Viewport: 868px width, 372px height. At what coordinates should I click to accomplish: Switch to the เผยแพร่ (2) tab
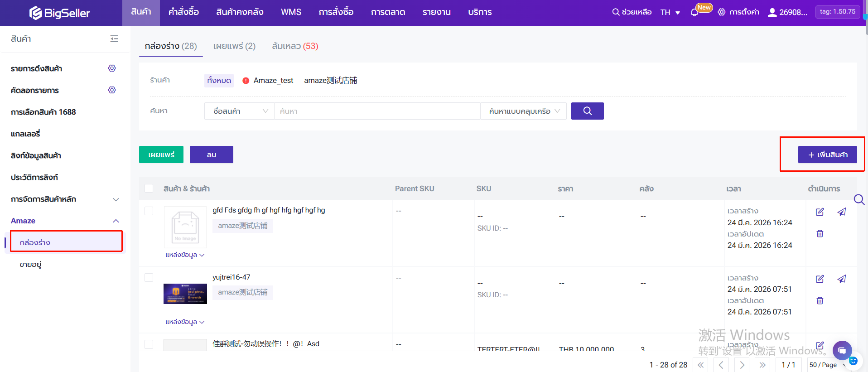[234, 46]
